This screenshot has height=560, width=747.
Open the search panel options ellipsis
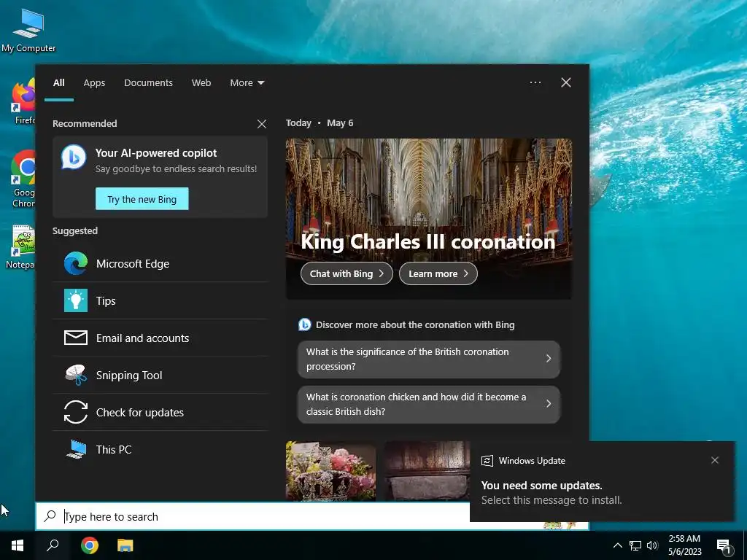tap(535, 82)
